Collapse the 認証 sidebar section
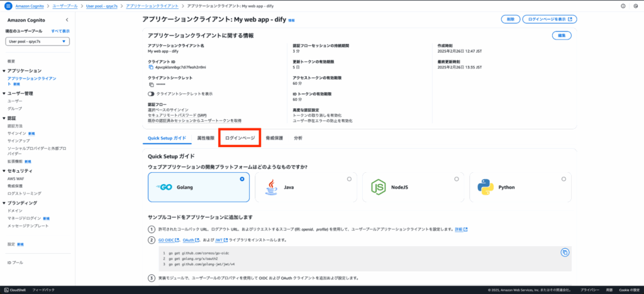This screenshot has height=294, width=644. [4, 119]
